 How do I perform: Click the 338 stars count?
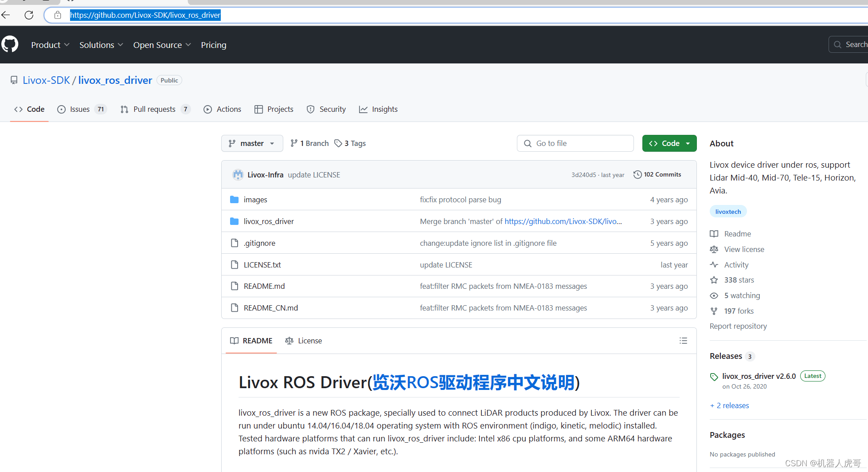pyautogui.click(x=739, y=280)
